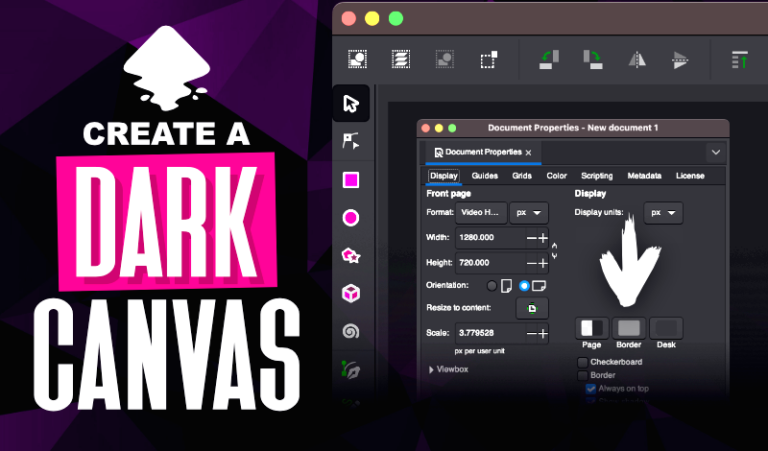Switch to the Grids tab
This screenshot has height=451, width=768.
(x=522, y=176)
